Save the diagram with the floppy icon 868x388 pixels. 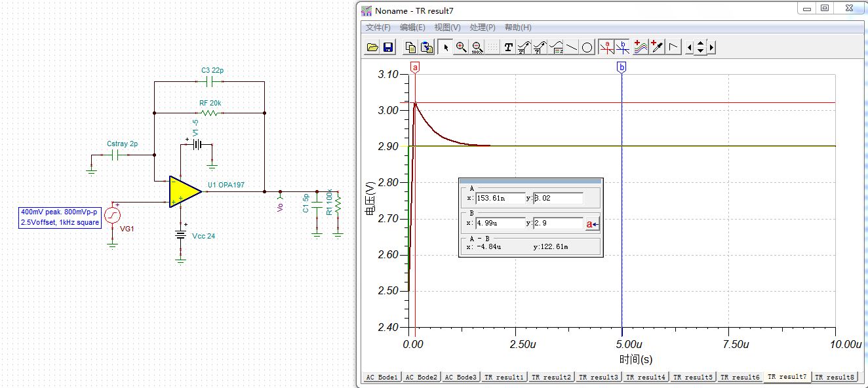[x=387, y=47]
